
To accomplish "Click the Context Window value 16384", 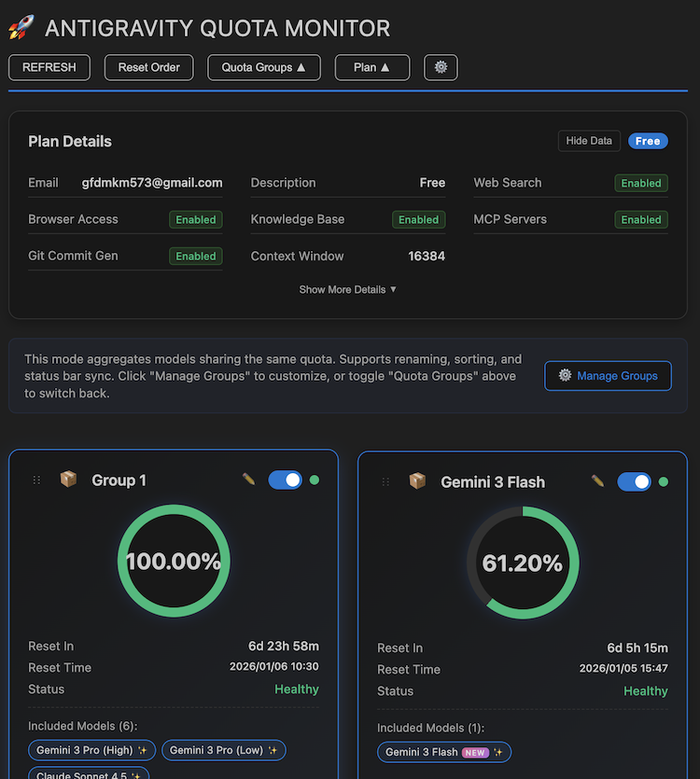I will (x=427, y=257).
